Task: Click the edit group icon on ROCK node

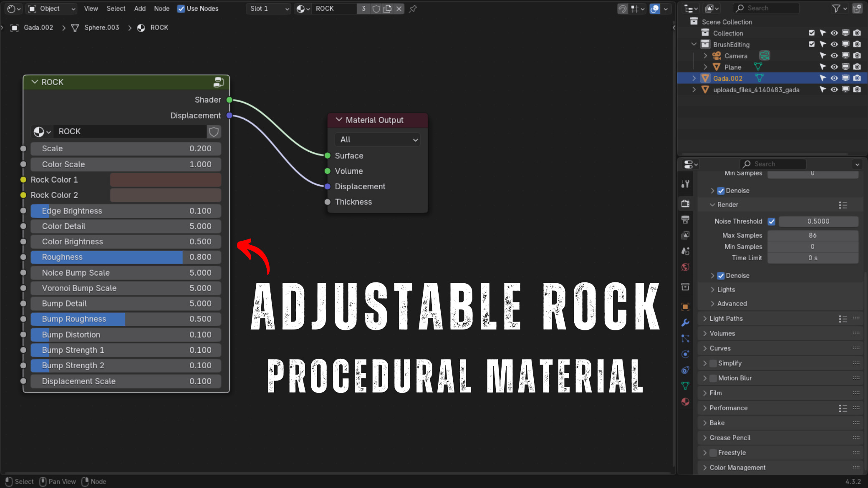Action: click(x=218, y=82)
